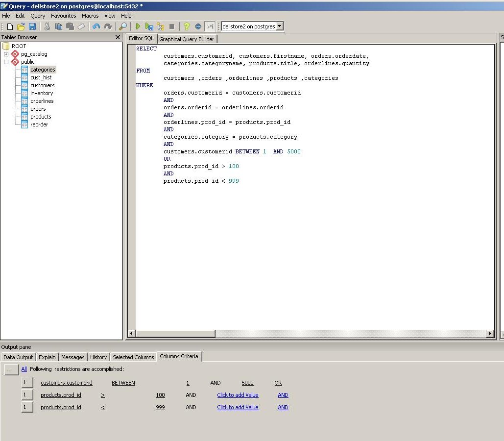Click the value 100 link
The width and height of the screenshot is (504, 441).
(160, 395)
